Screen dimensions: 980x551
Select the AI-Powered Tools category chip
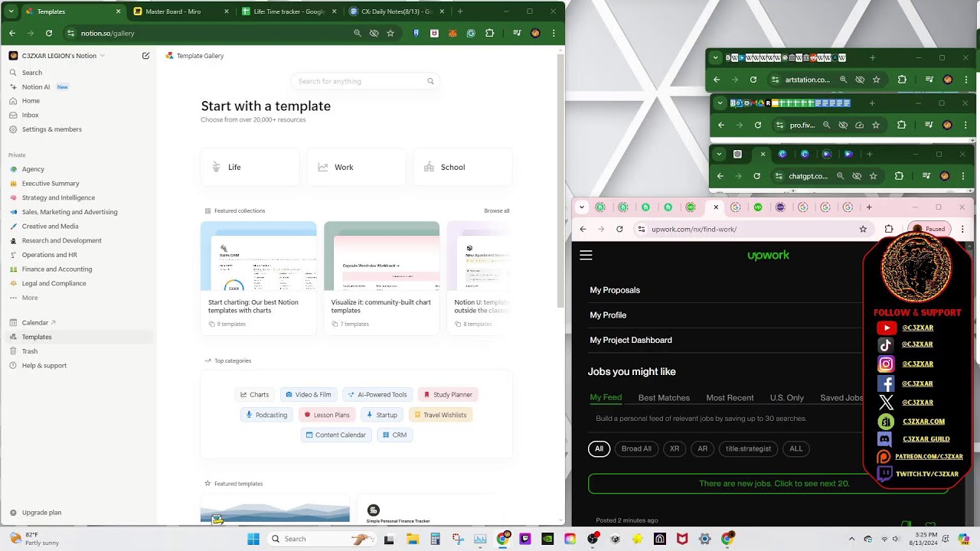pos(377,395)
